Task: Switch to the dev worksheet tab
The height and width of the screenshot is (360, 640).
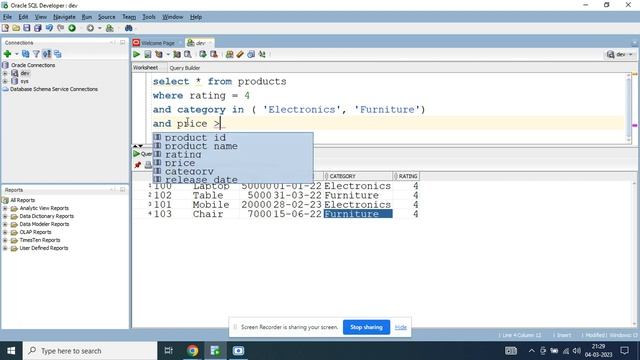Action: (x=200, y=43)
